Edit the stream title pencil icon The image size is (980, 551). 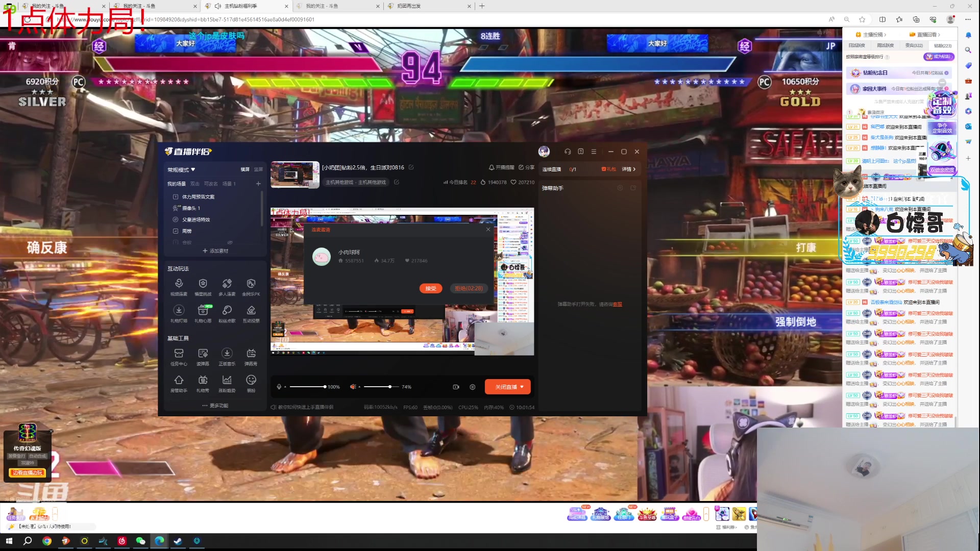click(x=411, y=167)
